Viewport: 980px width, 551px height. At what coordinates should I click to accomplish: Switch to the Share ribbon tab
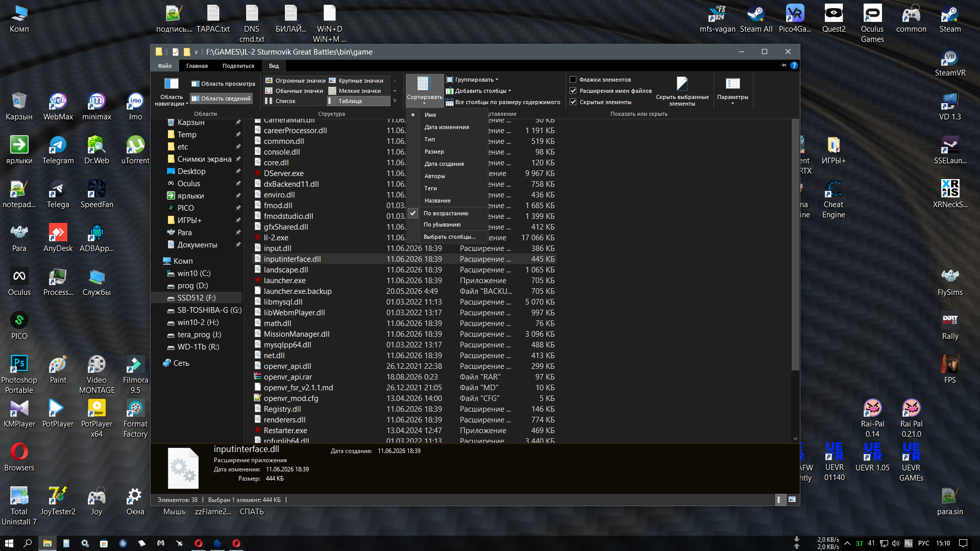[x=238, y=66]
